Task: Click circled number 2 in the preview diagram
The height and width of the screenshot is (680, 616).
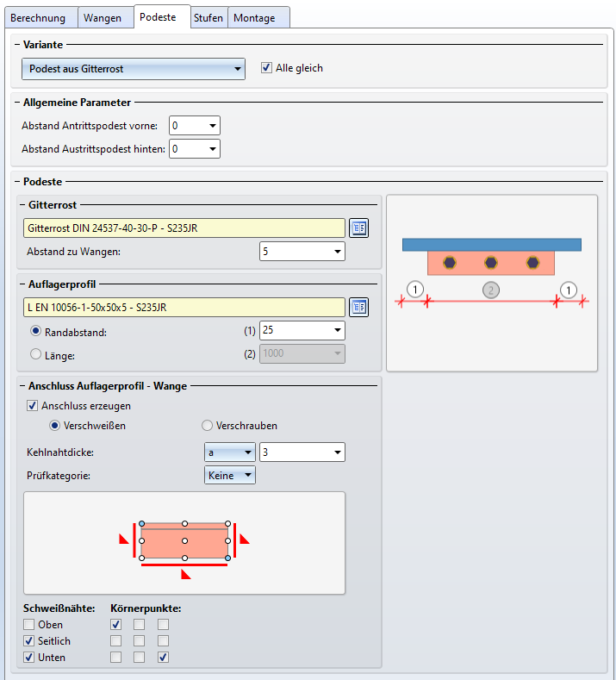Action: pos(491,290)
